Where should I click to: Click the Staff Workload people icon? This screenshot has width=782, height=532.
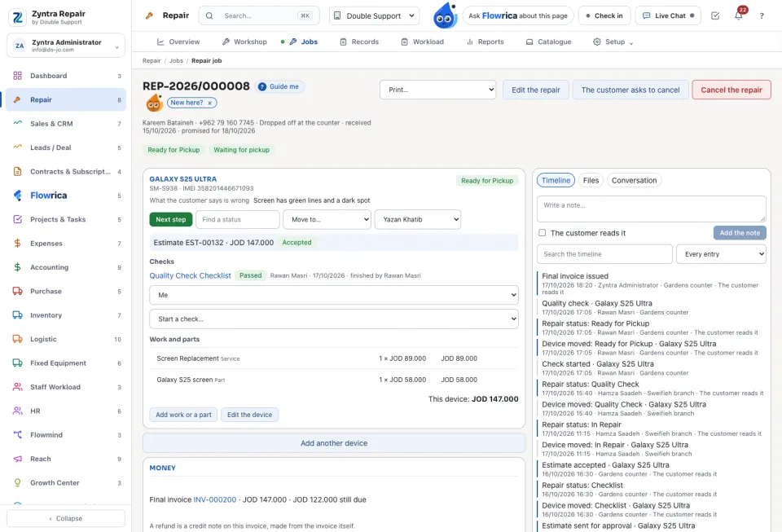tap(17, 387)
